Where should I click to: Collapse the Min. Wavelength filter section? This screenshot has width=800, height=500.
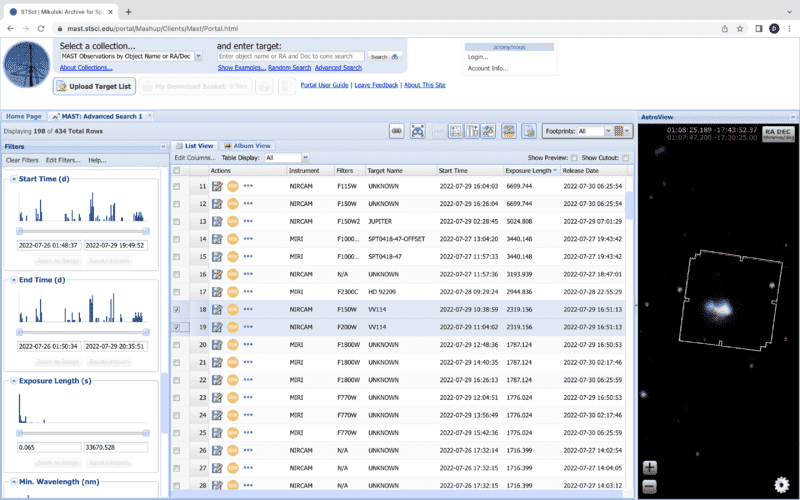14,482
